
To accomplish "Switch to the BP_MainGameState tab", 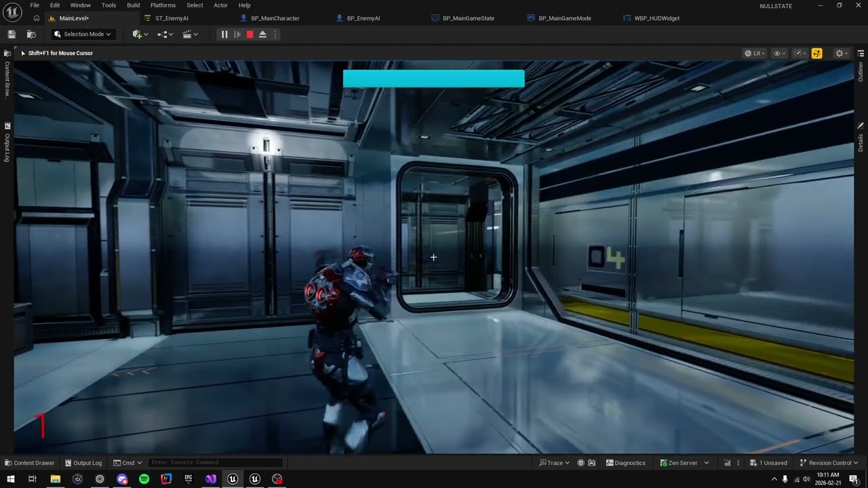I will pyautogui.click(x=469, y=18).
